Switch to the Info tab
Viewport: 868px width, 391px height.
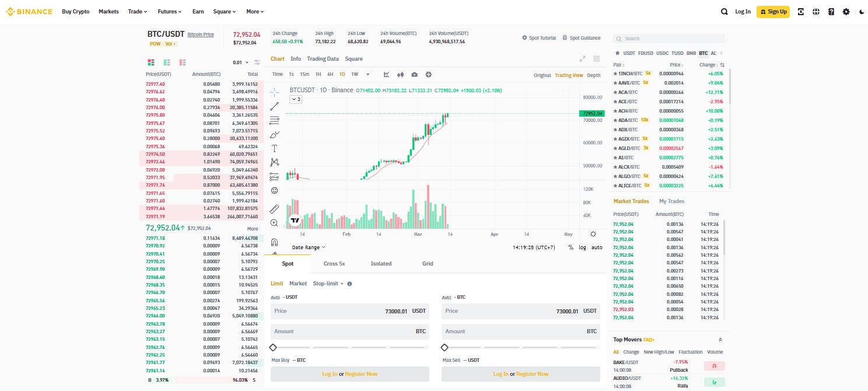click(296, 59)
